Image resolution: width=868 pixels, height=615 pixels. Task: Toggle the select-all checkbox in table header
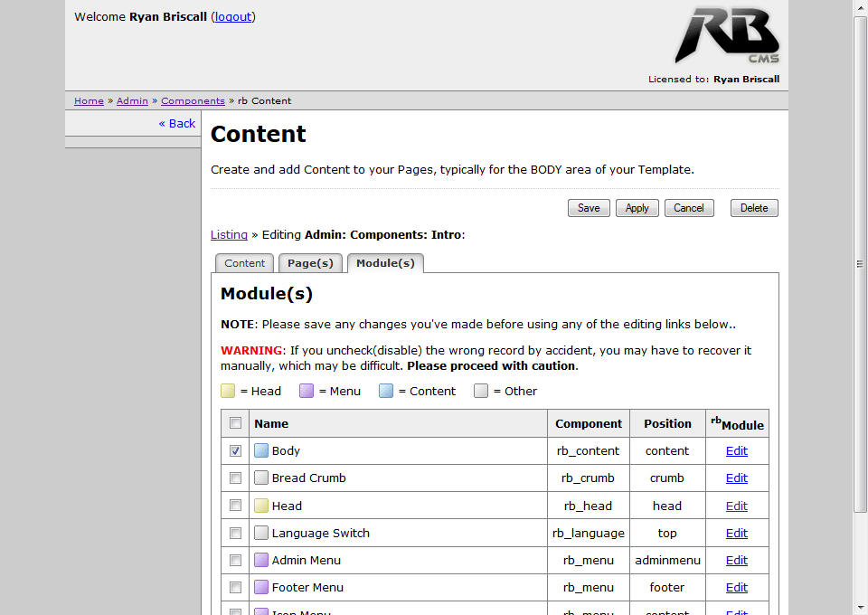[x=235, y=423]
